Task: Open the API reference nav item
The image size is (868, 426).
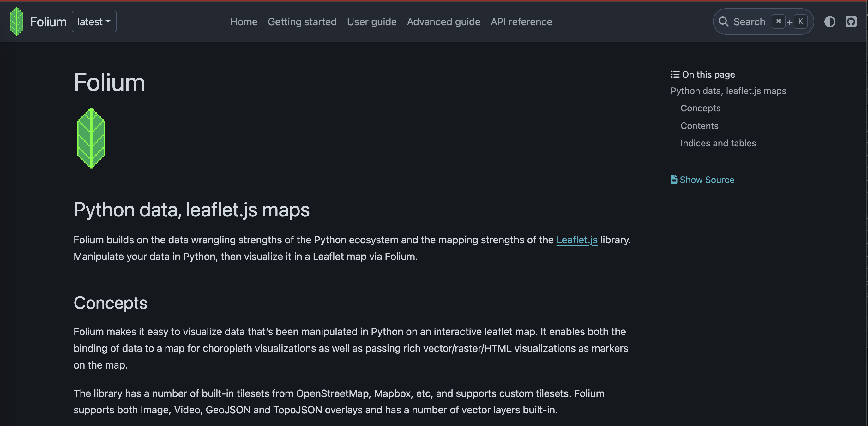Action: click(x=521, y=22)
